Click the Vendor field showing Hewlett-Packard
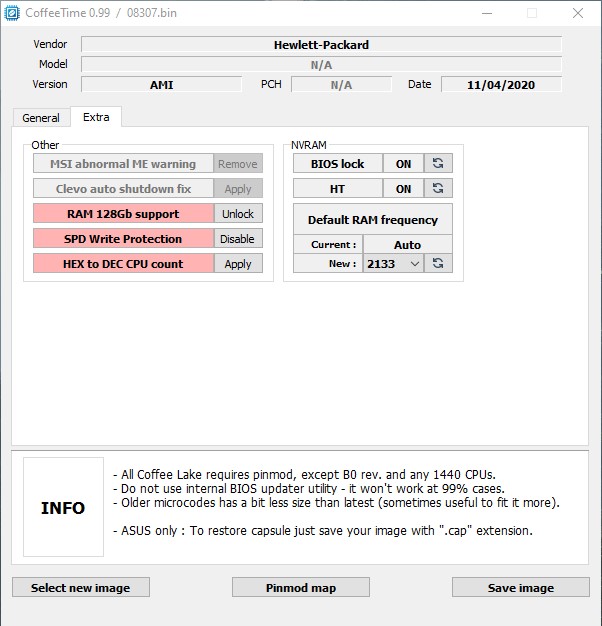 (x=321, y=44)
